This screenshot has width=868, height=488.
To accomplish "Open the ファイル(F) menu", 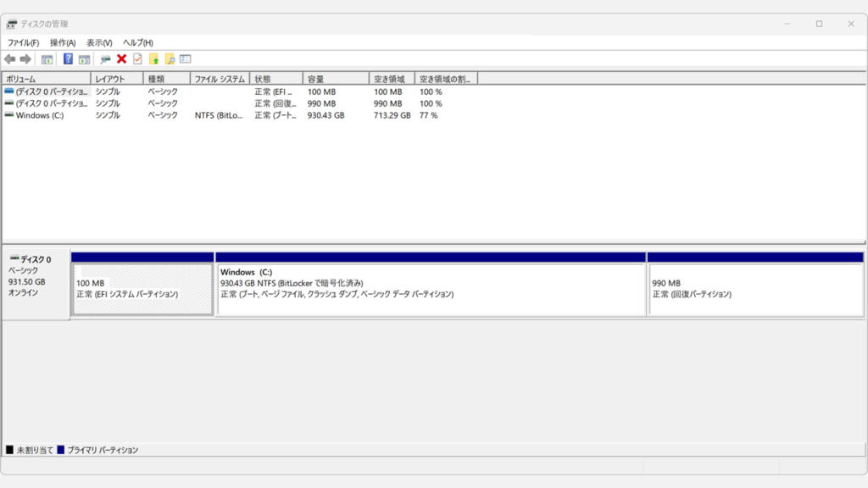I will click(23, 42).
